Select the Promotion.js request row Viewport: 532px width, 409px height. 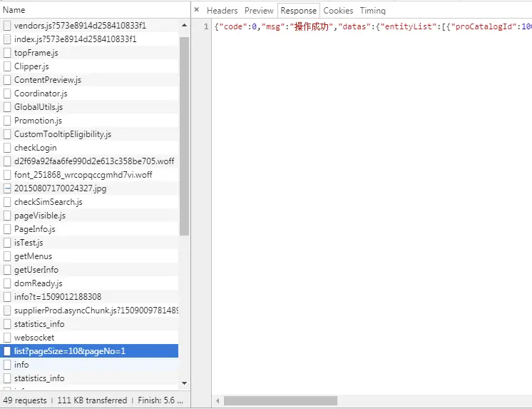[89, 121]
